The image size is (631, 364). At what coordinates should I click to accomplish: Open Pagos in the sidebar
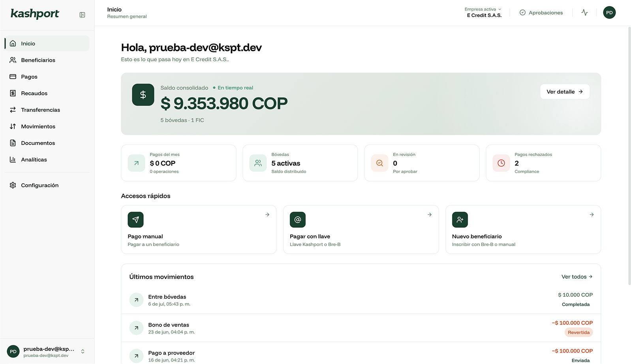click(47, 77)
